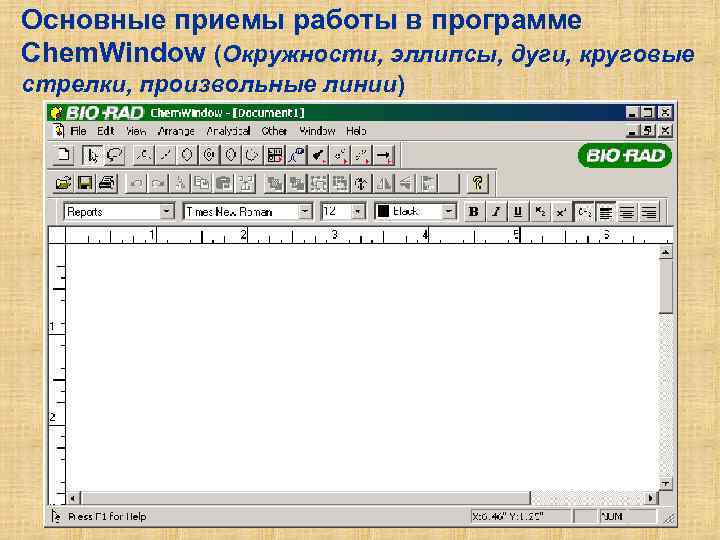
Task: Click the Rotate object icon
Action: [x=361, y=184]
